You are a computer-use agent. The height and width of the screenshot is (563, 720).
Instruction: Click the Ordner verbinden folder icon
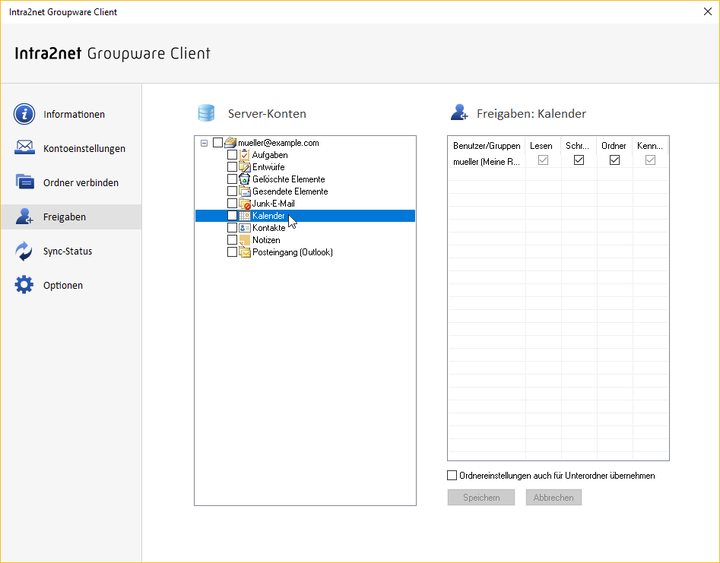tap(24, 182)
